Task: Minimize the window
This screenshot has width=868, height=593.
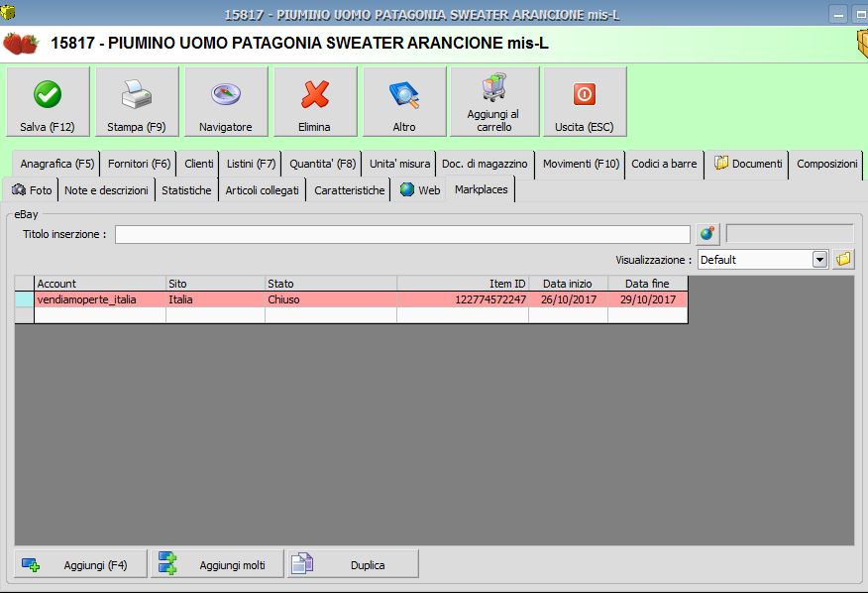Action: tap(838, 15)
